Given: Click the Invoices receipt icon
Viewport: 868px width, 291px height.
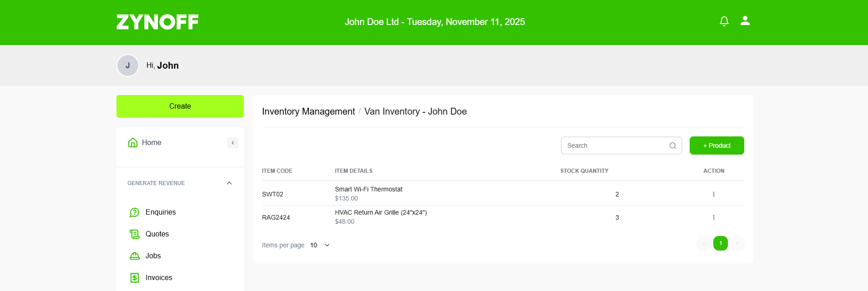Looking at the screenshot, I should click(x=135, y=278).
